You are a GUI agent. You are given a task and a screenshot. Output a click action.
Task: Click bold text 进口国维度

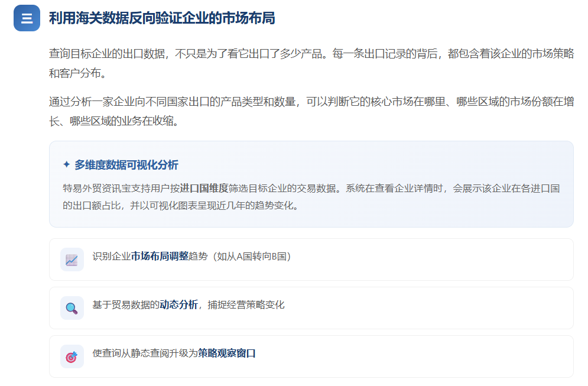tap(204, 189)
